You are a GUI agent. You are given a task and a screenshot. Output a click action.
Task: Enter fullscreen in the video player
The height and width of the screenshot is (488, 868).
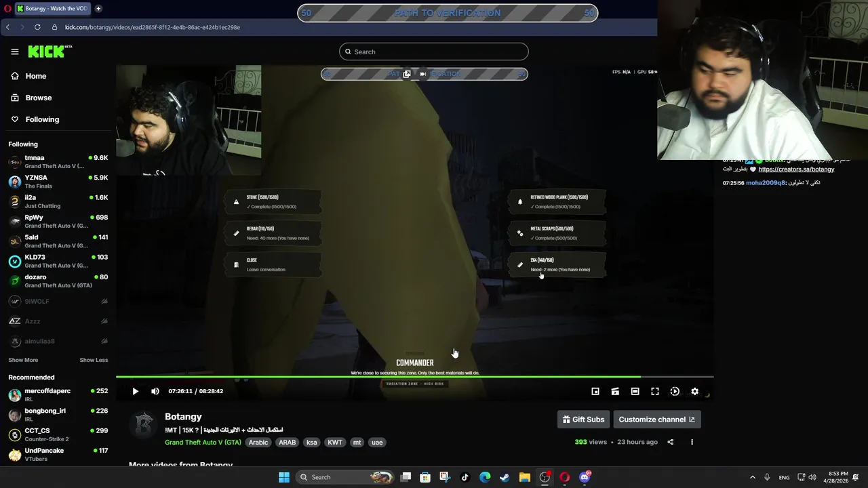coord(655,391)
